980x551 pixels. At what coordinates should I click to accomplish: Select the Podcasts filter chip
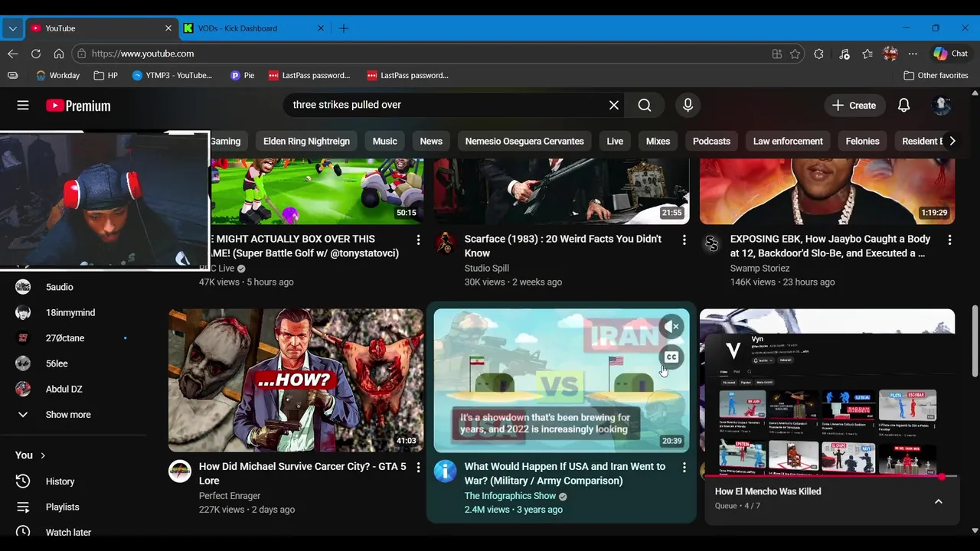[x=711, y=141]
